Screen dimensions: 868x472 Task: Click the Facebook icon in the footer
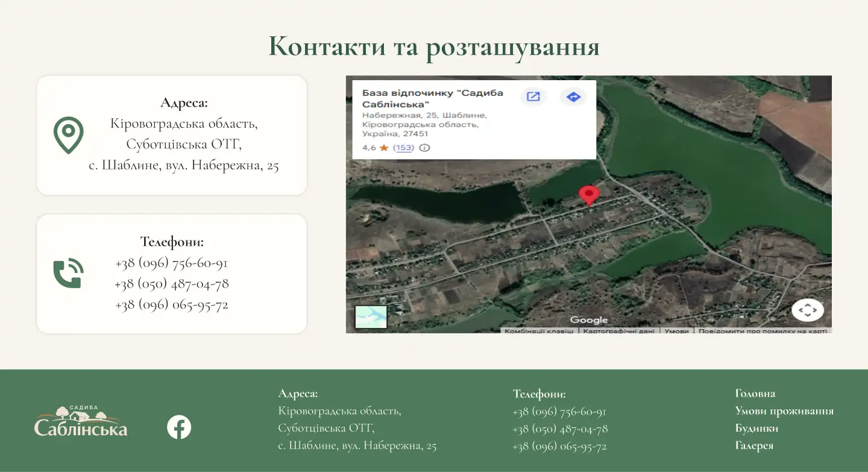(x=178, y=427)
